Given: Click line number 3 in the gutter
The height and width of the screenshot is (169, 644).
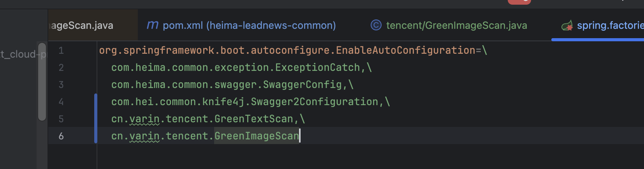Looking at the screenshot, I should (x=61, y=85).
